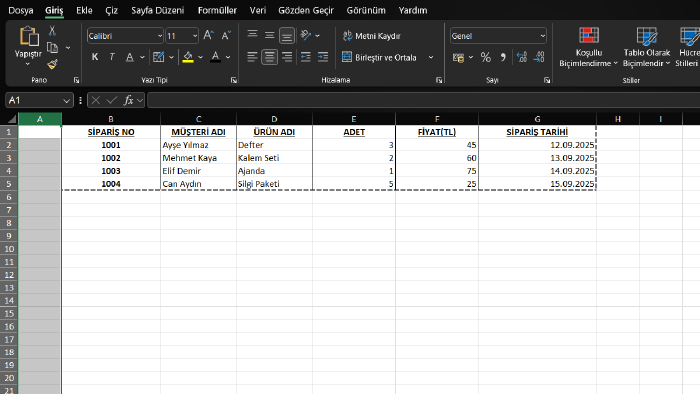Image resolution: width=700 pixels, height=394 pixels.
Task: Open the Dosya menu
Action: pyautogui.click(x=21, y=10)
